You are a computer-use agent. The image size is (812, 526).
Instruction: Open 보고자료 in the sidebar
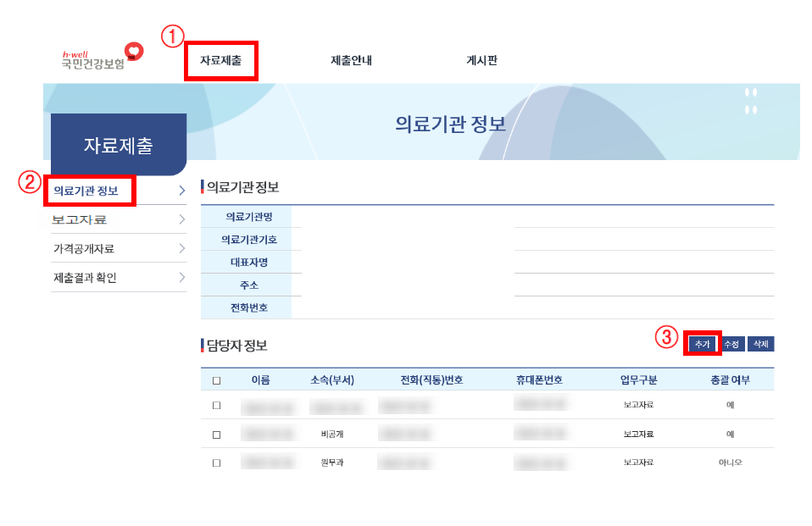pyautogui.click(x=80, y=219)
